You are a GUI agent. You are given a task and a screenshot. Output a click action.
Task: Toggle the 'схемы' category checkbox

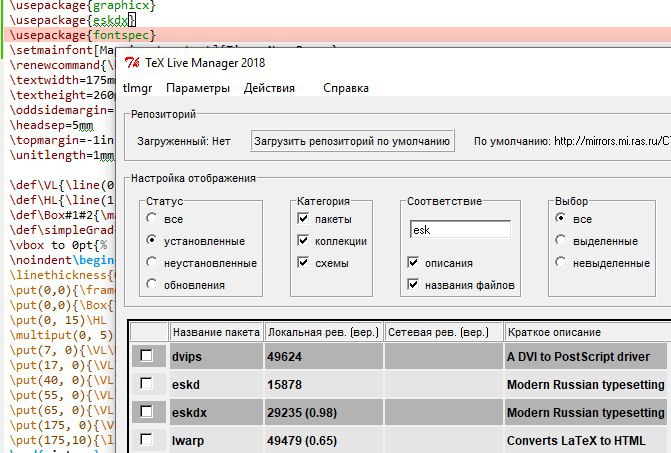click(303, 262)
